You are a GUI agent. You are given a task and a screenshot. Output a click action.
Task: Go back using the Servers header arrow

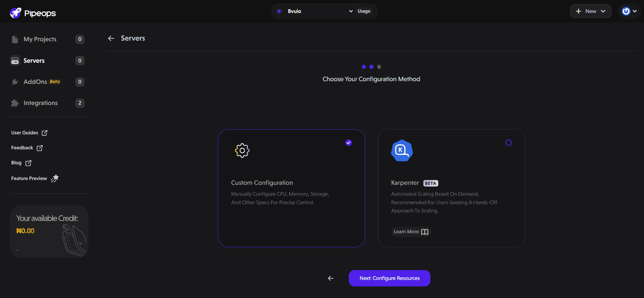coord(111,39)
